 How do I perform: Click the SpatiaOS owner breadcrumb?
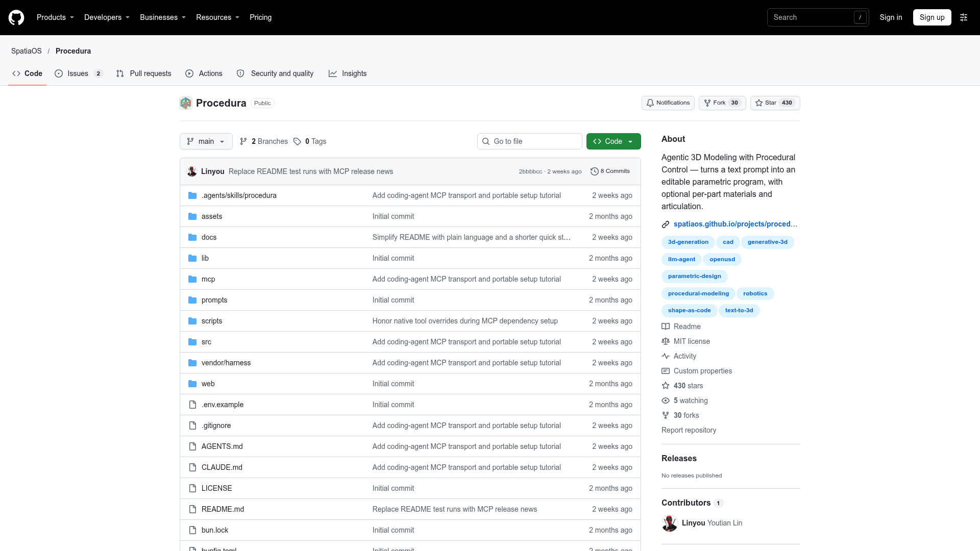pyautogui.click(x=27, y=51)
